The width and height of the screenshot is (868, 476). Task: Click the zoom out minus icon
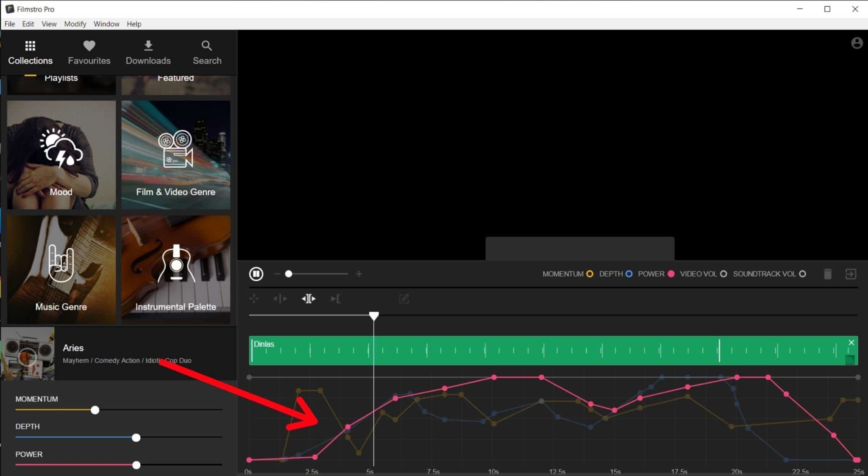[277, 274]
